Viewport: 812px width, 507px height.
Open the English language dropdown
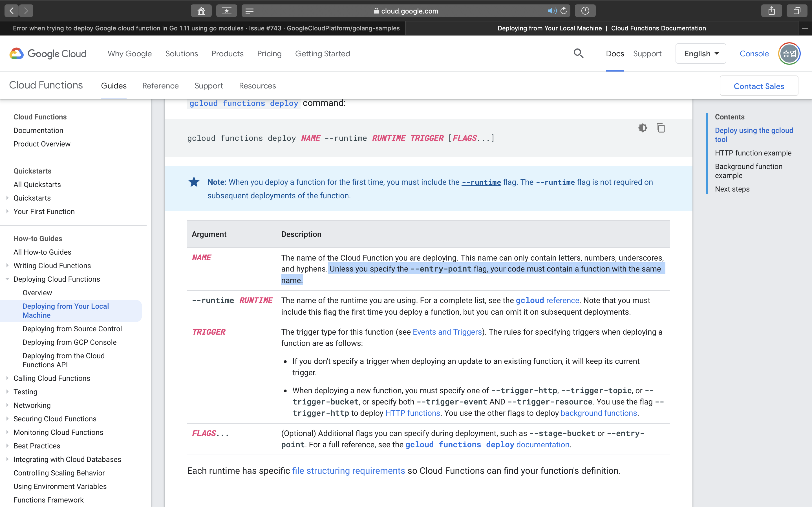point(701,54)
